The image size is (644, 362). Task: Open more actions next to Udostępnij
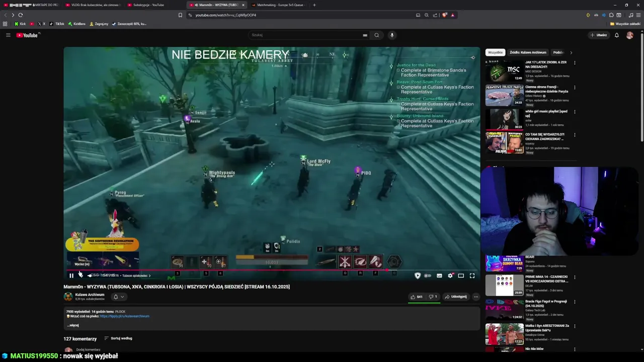476,297
